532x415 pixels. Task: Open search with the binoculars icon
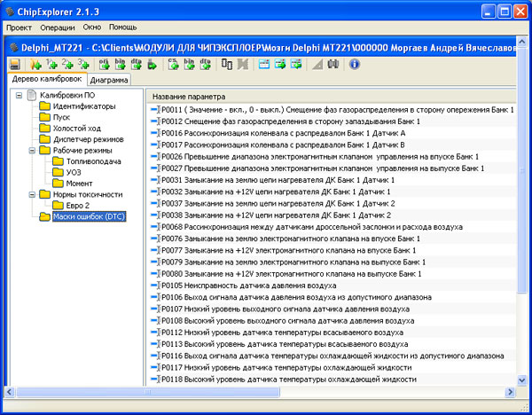pos(333,65)
